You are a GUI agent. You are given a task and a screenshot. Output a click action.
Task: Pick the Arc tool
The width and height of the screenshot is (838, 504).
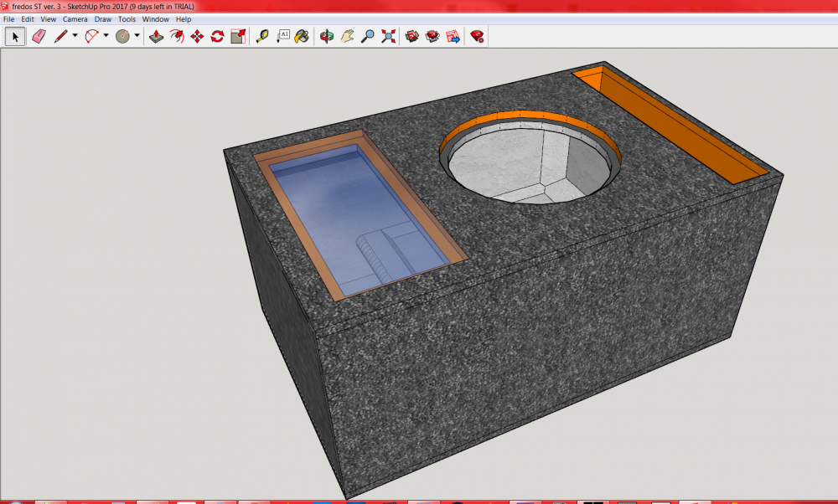click(x=92, y=36)
